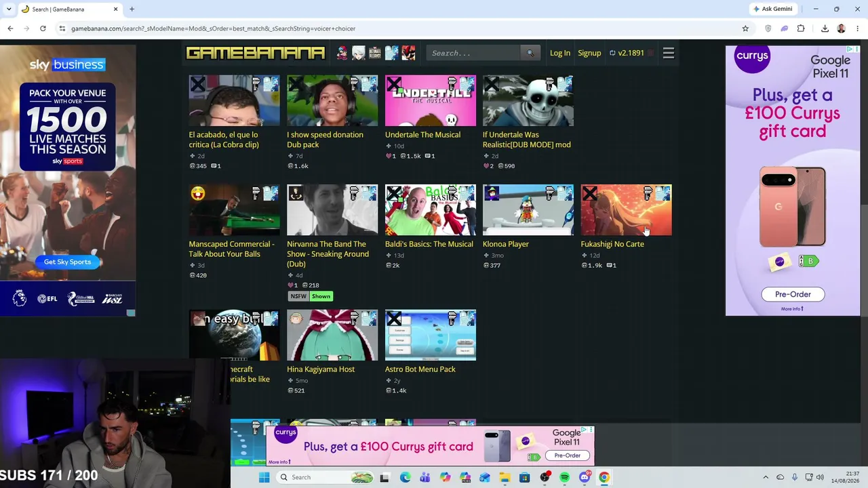868x488 pixels.
Task: Open Fukashigi No Carte mod link
Action: coord(612,244)
